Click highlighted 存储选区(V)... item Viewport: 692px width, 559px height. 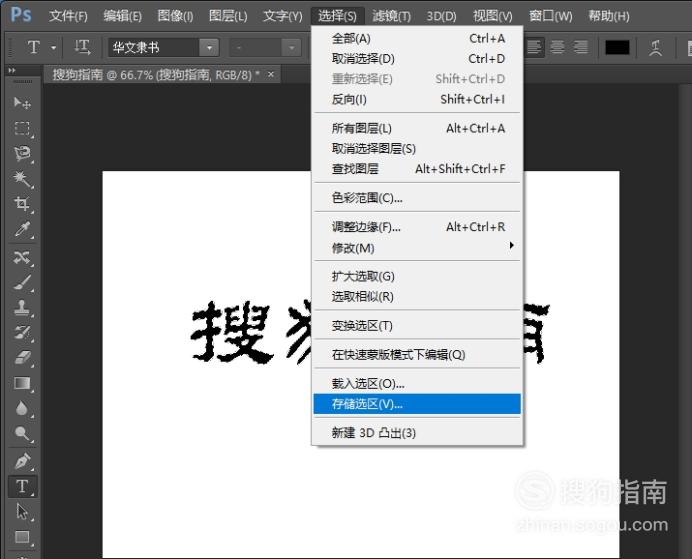point(417,404)
